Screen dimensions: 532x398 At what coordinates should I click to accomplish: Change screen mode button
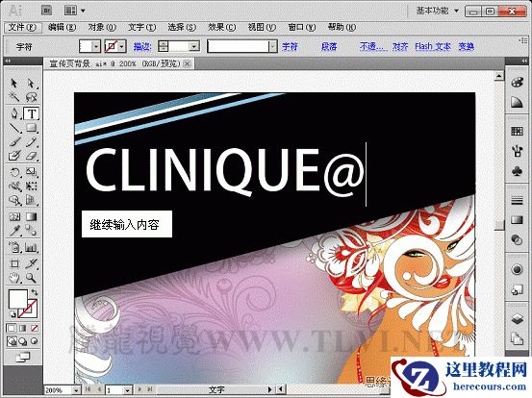tap(23, 357)
